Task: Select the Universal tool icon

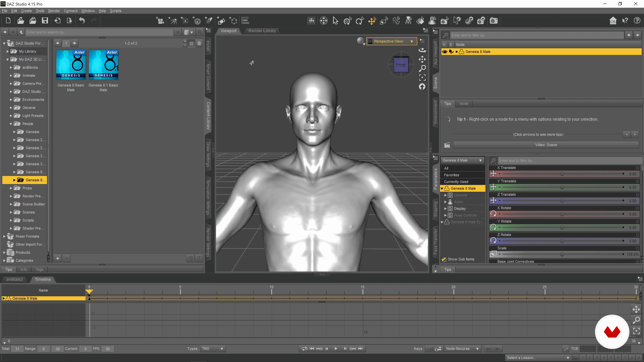Action: (x=348, y=21)
